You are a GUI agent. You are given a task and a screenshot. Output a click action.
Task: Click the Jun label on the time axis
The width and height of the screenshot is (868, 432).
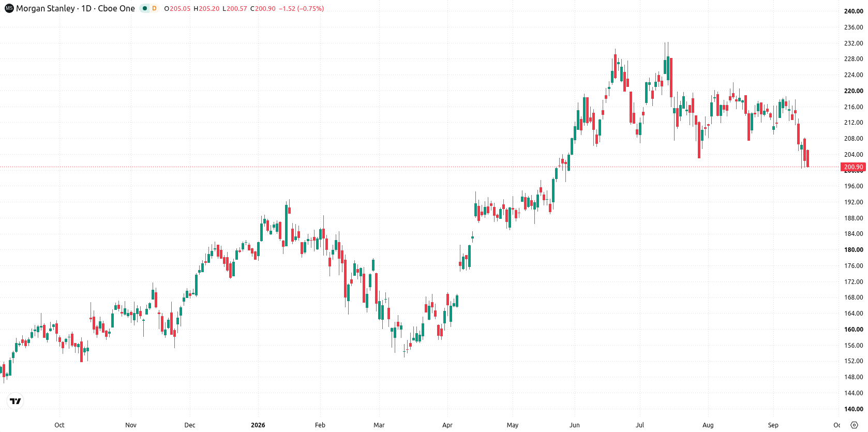575,425
